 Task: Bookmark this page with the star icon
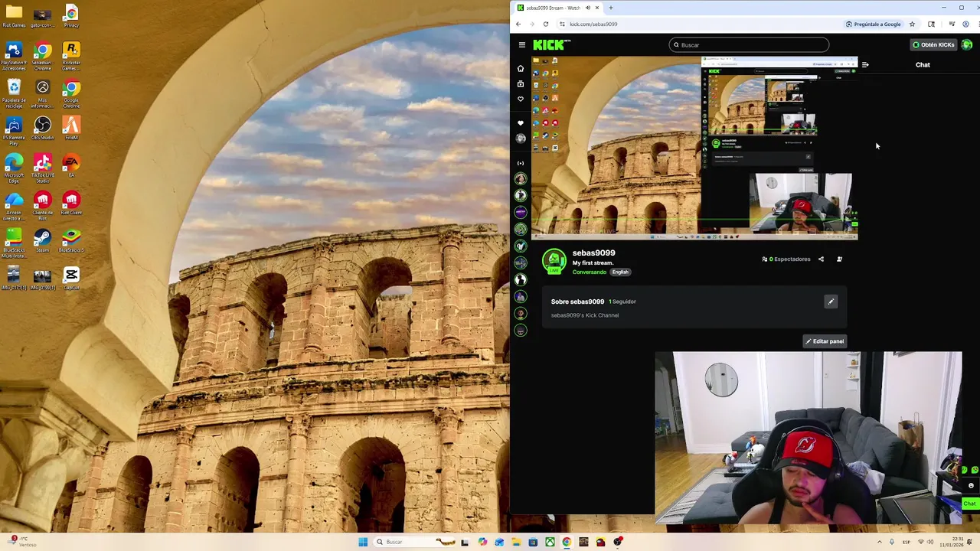[912, 24]
